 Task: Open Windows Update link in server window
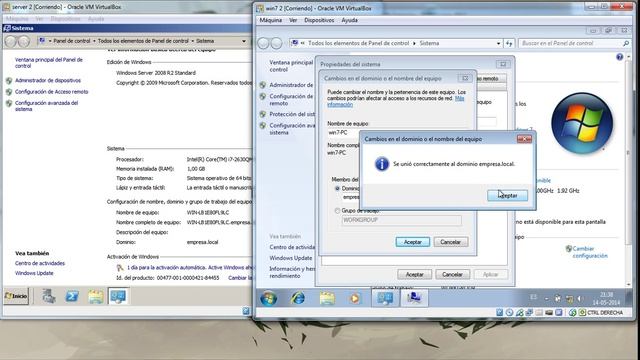[34, 273]
